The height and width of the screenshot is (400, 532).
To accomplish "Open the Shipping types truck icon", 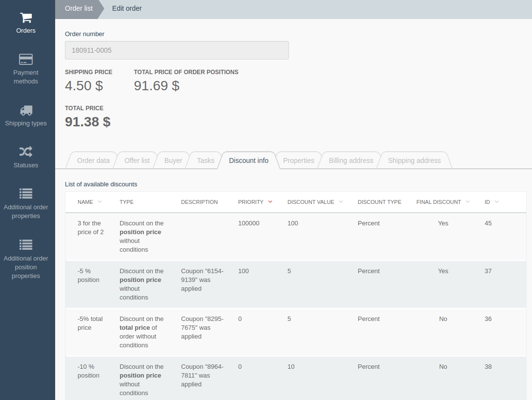I will tap(26, 110).
